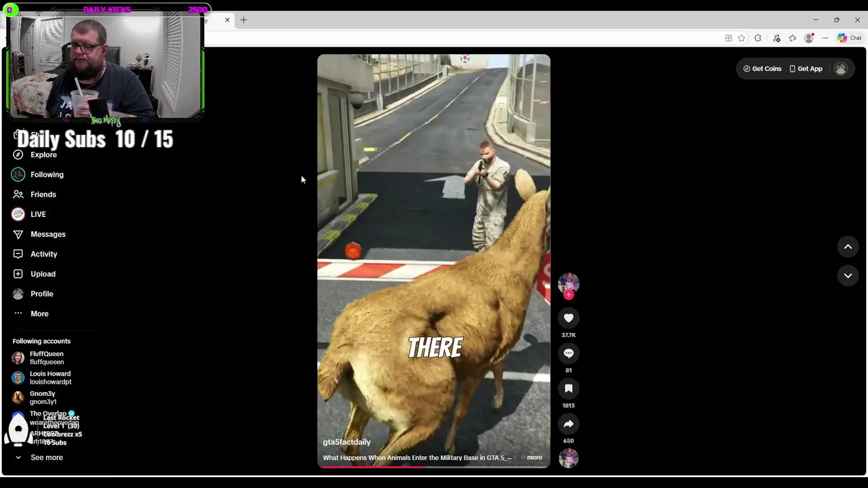This screenshot has height=488, width=868.
Task: Open gta5factdaily username link
Action: tap(347, 442)
